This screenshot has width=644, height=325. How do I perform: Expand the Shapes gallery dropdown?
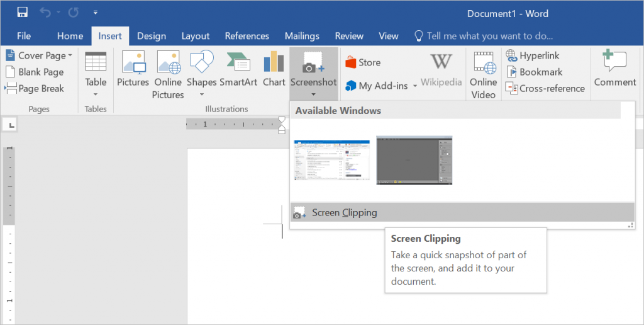pyautogui.click(x=202, y=94)
